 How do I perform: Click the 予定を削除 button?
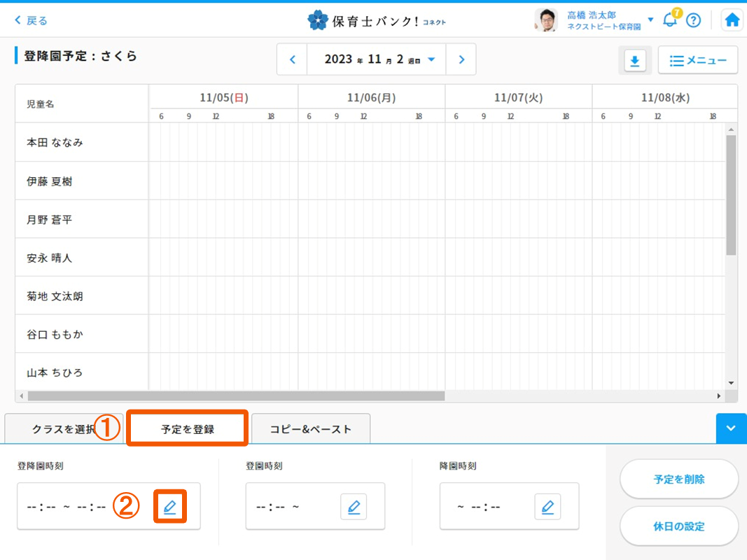click(x=679, y=479)
